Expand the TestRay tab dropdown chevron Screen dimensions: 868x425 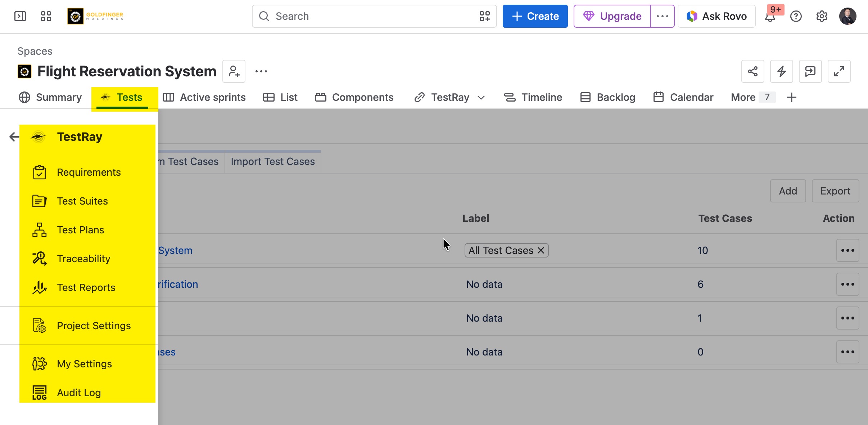(481, 98)
